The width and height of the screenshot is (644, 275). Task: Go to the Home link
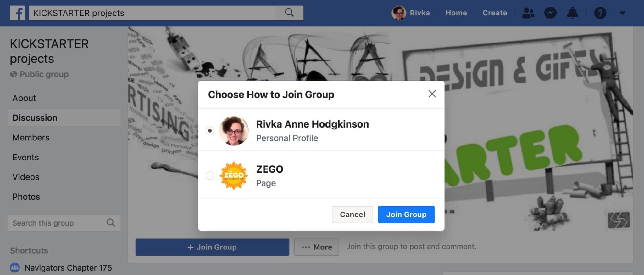pyautogui.click(x=456, y=13)
